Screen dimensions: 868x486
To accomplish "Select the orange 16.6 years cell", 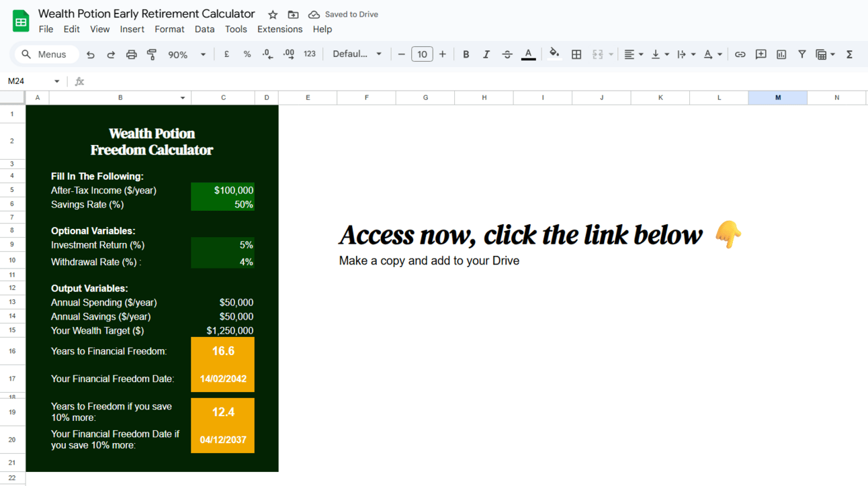I will click(223, 351).
